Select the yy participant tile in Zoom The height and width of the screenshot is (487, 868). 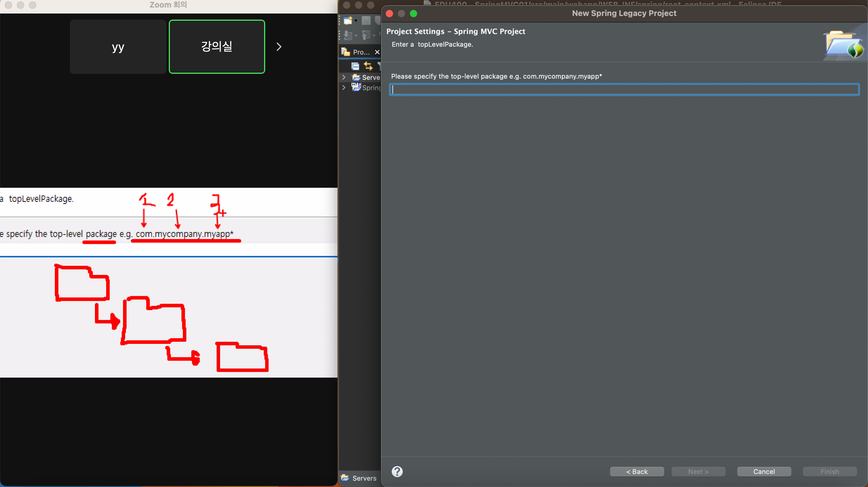(118, 46)
